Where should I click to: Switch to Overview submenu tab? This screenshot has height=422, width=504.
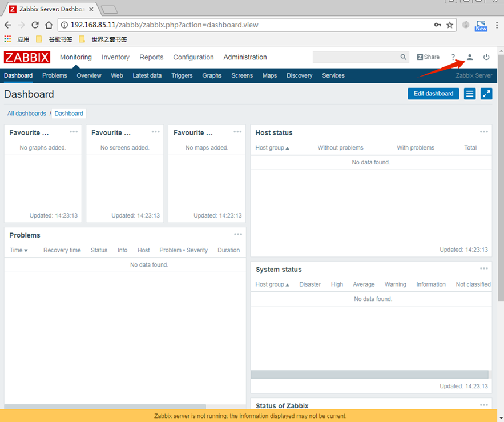coord(89,75)
